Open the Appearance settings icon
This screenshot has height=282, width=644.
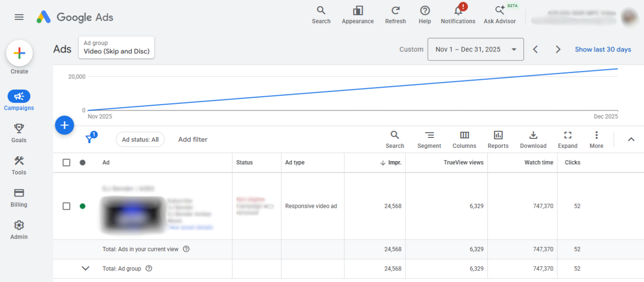(x=358, y=10)
